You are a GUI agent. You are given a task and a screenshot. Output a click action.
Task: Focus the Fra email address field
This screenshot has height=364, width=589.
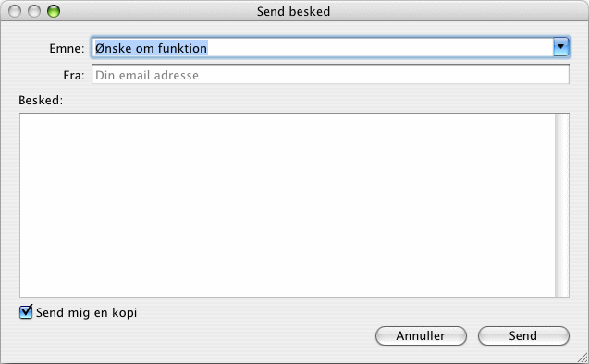pyautogui.click(x=330, y=74)
